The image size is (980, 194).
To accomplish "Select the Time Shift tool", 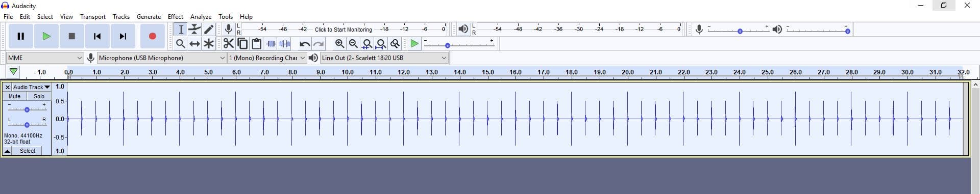I will (194, 44).
